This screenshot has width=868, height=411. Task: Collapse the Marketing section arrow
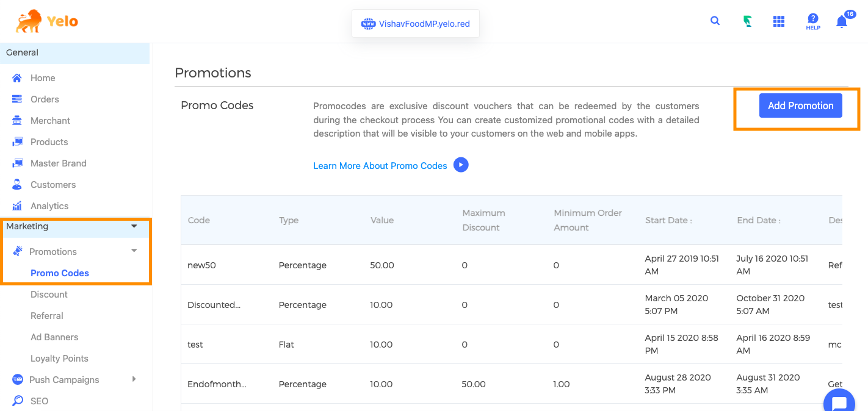[134, 226]
